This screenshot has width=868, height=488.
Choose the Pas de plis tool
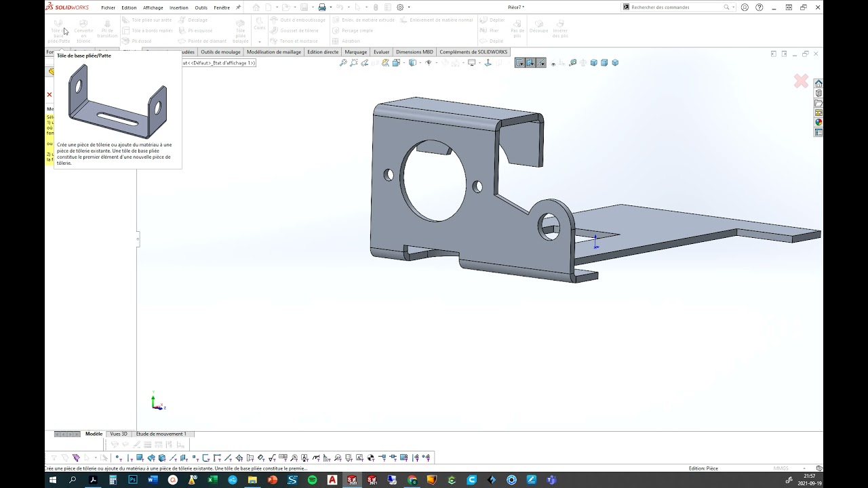tap(517, 28)
